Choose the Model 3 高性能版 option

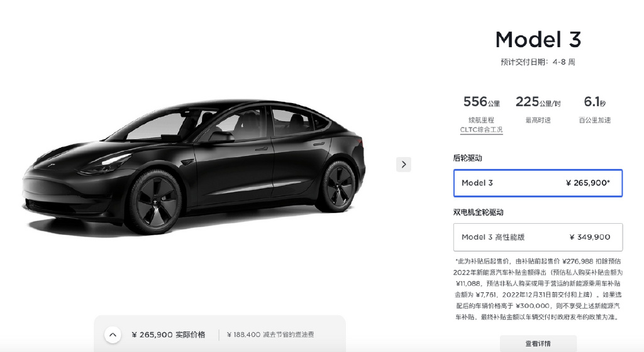pos(538,237)
